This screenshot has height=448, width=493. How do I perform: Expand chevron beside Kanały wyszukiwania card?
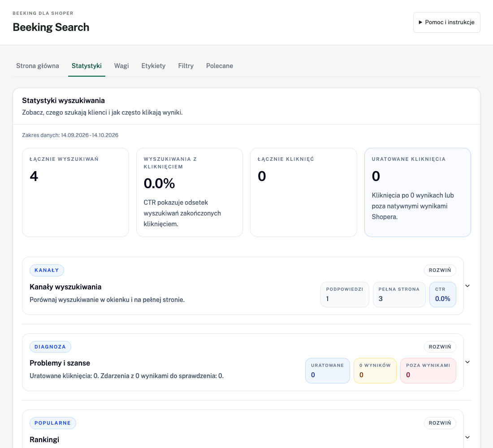pyautogui.click(x=467, y=286)
